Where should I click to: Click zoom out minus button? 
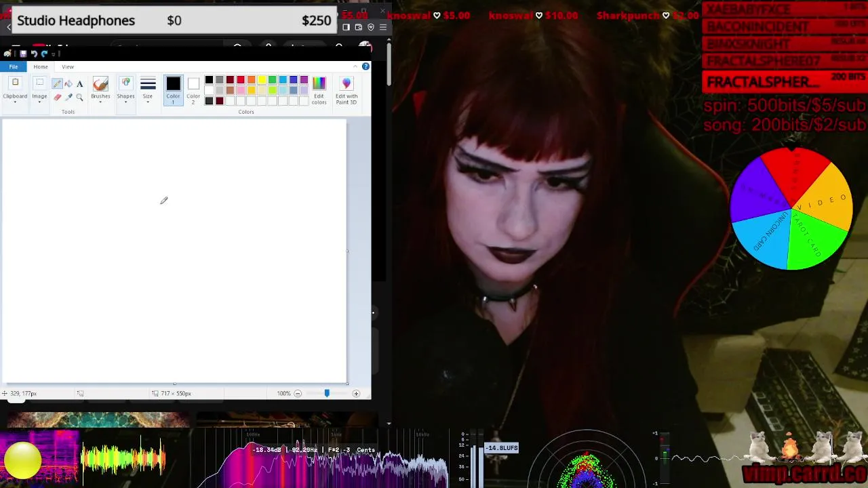pos(297,393)
